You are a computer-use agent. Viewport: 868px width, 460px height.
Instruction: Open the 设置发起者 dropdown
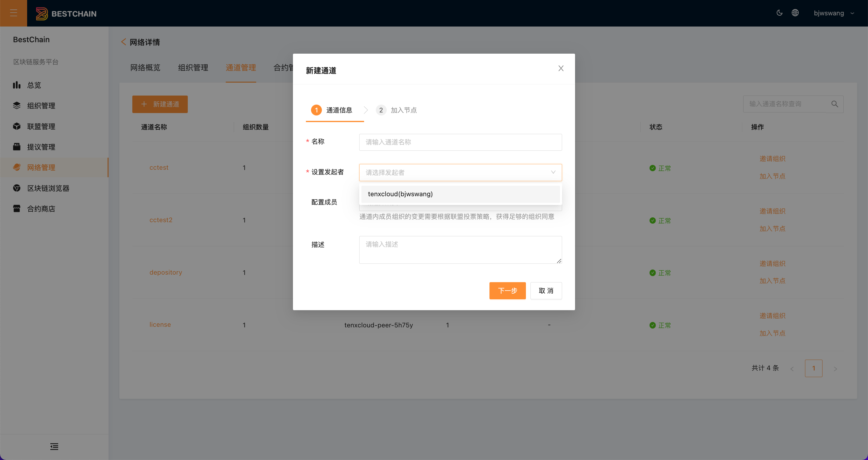(x=460, y=172)
